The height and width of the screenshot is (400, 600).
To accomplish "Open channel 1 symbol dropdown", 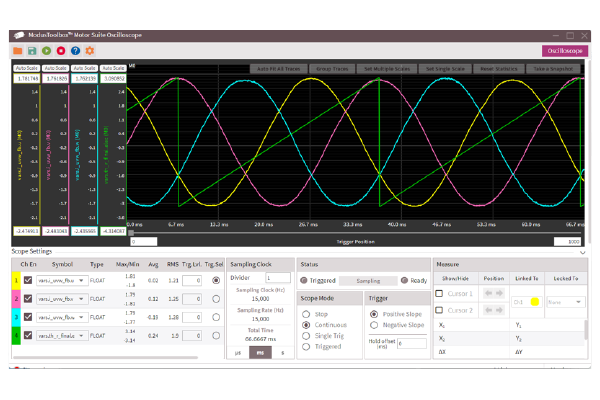I will click(61, 281).
